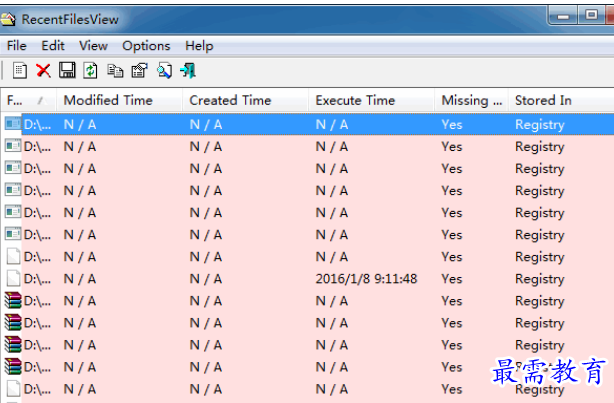Sort by the F... filename column header
The width and height of the screenshot is (614, 403).
point(29,101)
